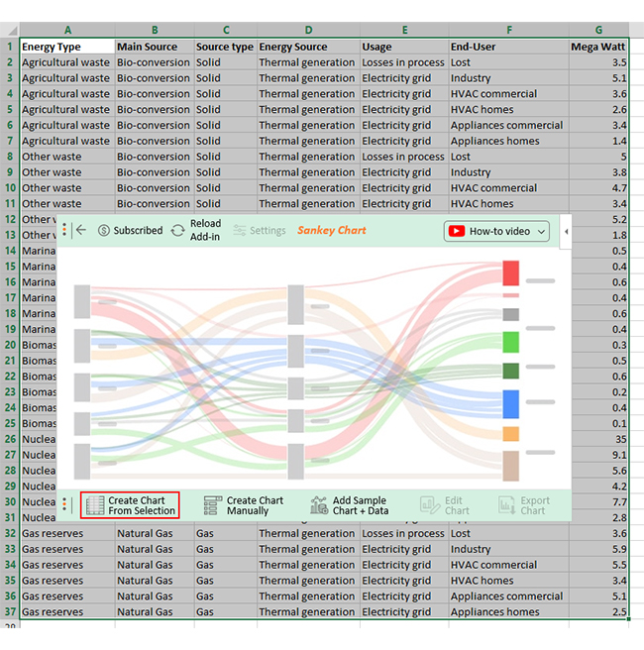Screen dimensions: 644x650
Task: Click Bio-conversion cell in row 3
Action: (155, 78)
